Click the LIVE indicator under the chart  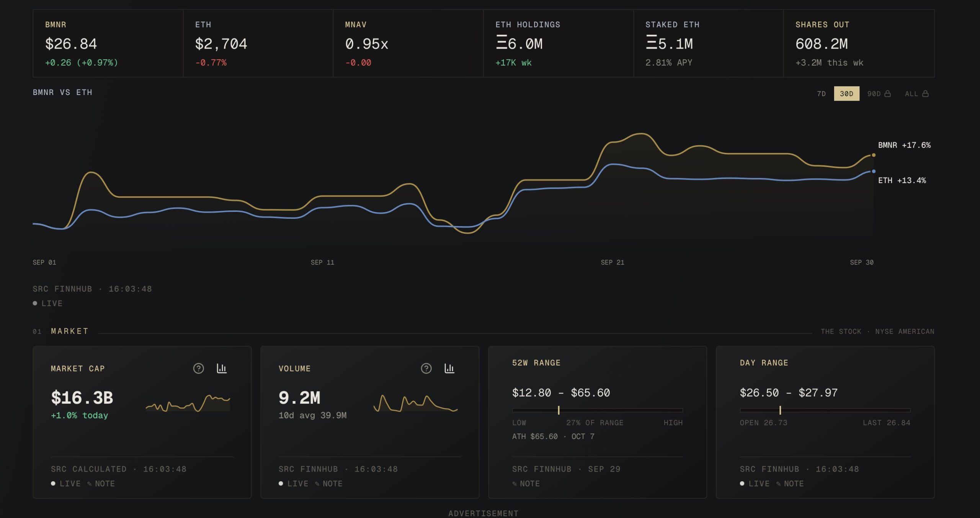(47, 303)
